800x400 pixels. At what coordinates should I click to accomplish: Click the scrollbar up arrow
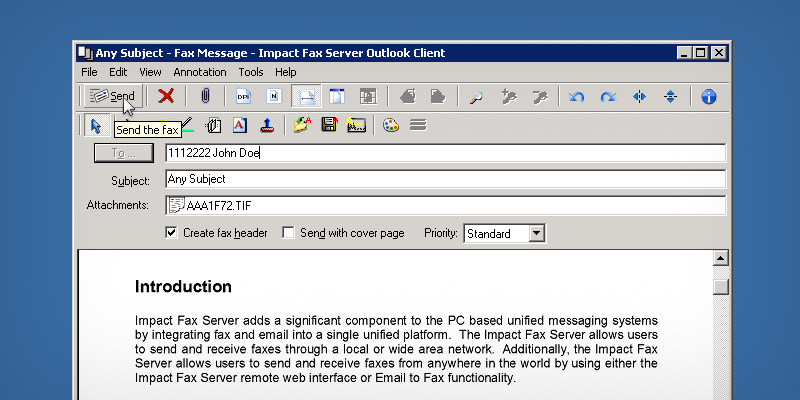[720, 258]
